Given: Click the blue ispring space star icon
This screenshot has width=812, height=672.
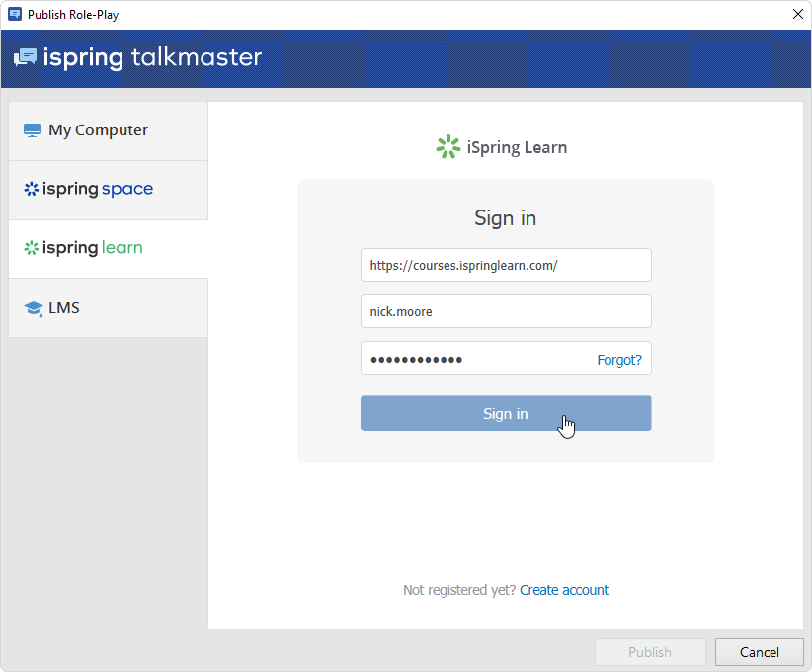Looking at the screenshot, I should (x=32, y=189).
